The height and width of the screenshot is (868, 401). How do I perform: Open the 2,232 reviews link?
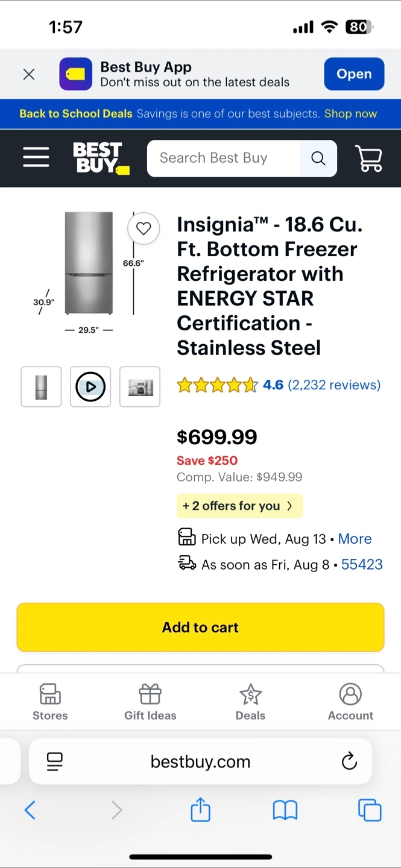click(334, 385)
